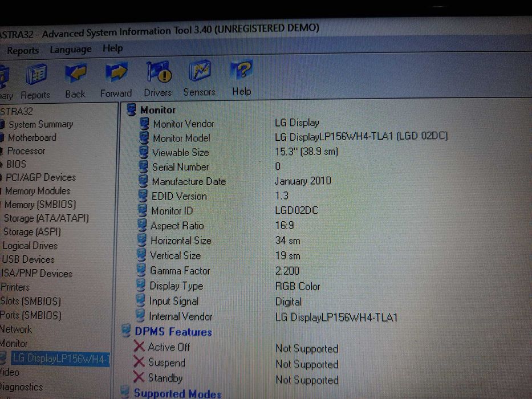Select USB Devices in the tree
Screen dimensions: 532x399
pyautogui.click(x=28, y=259)
